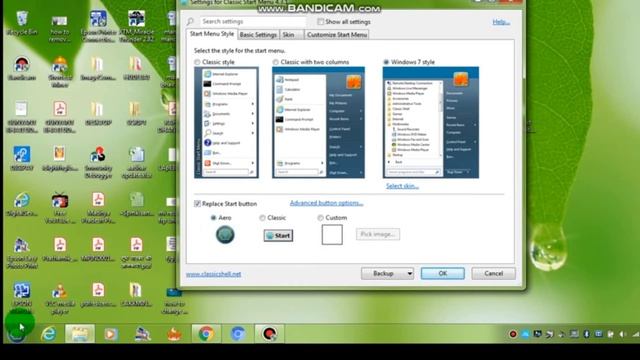
Task: Open the Select skin link
Action: click(x=402, y=186)
